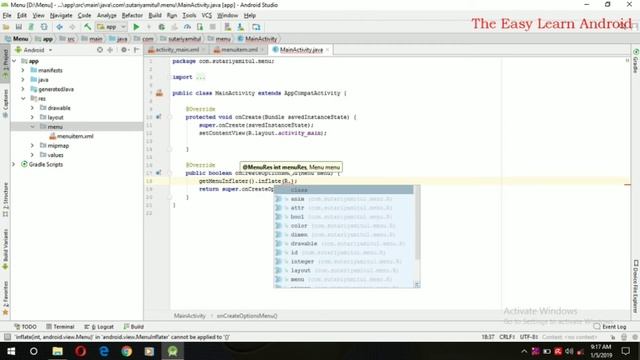This screenshot has width=640, height=360.
Task: Open File Explorer from taskbar
Action: [57, 351]
